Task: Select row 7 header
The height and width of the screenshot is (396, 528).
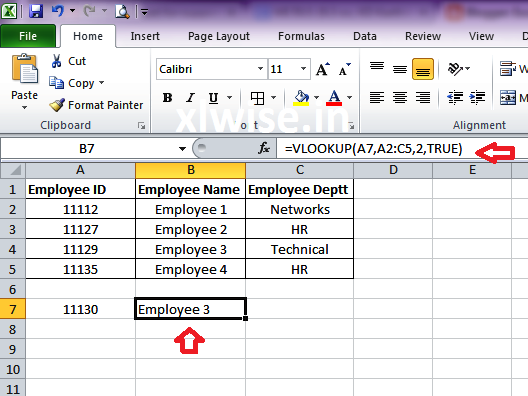Action: coord(13,309)
